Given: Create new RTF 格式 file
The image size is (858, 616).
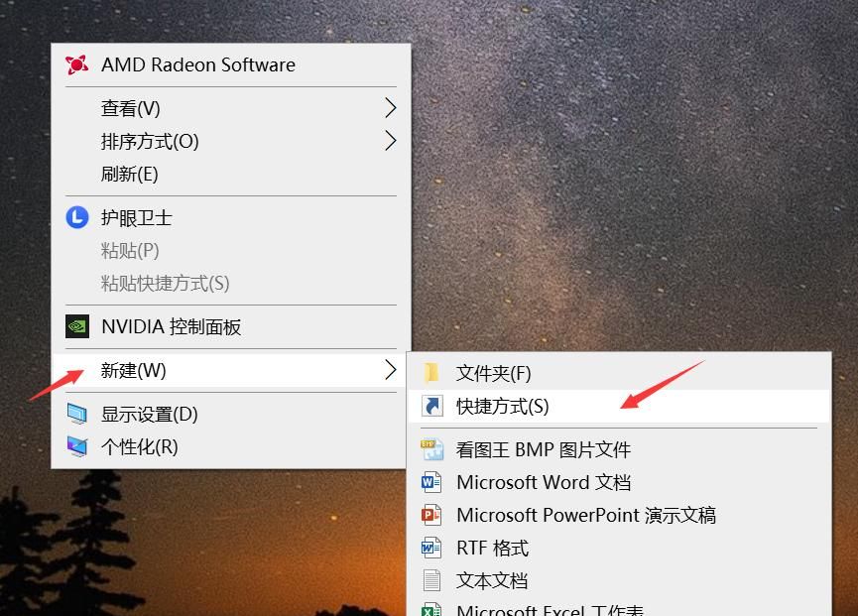Looking at the screenshot, I should (x=619, y=548).
